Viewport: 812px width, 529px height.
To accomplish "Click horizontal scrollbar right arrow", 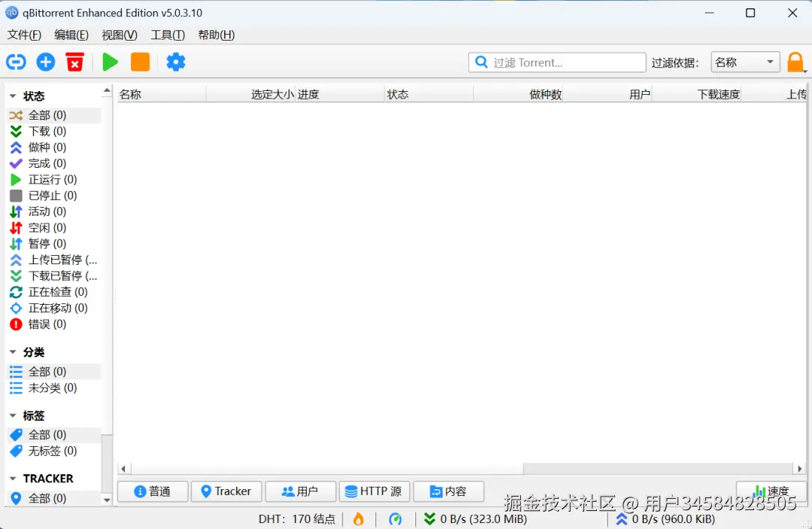I will point(799,469).
